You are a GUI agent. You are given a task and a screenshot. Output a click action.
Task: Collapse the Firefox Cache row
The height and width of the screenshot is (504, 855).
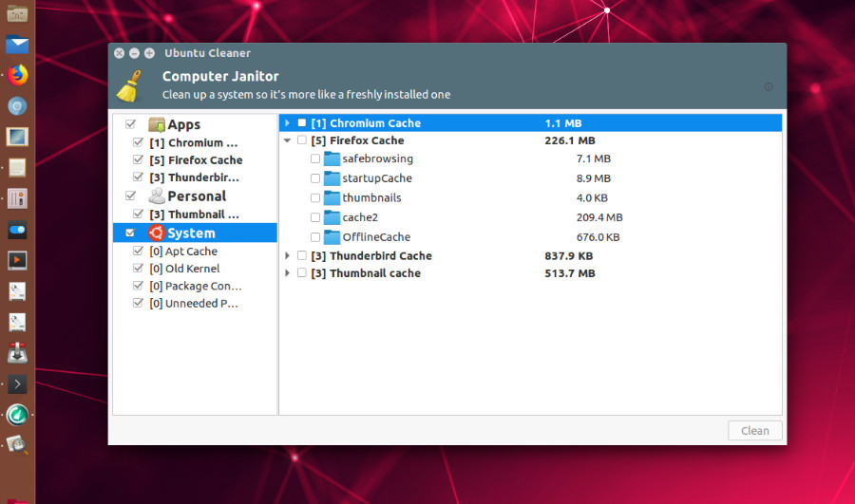[x=287, y=140]
